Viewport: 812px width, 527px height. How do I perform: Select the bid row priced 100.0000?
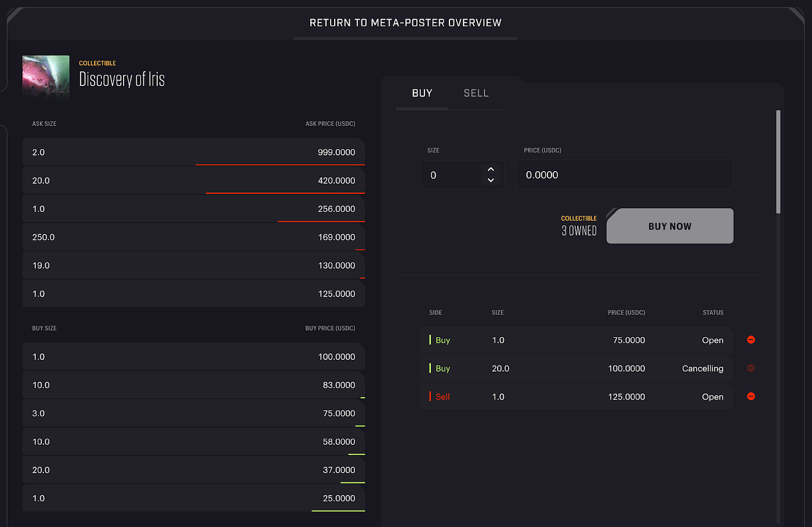[x=194, y=356]
